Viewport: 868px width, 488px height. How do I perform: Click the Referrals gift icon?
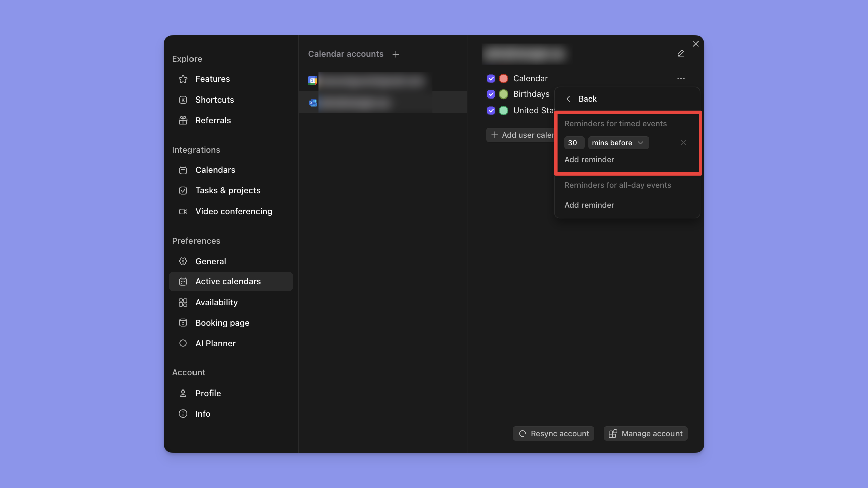[x=183, y=120]
